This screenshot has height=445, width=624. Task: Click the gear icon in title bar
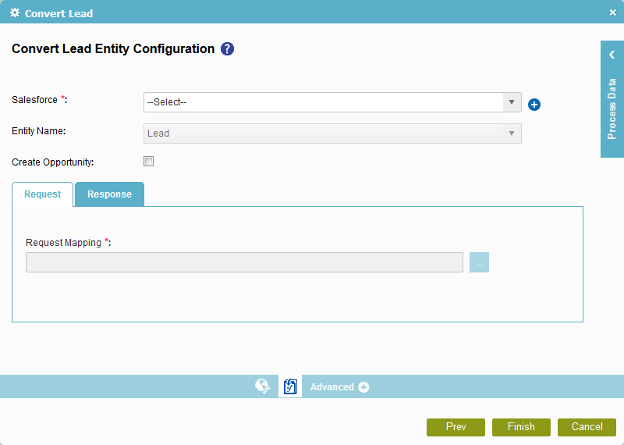(x=15, y=13)
